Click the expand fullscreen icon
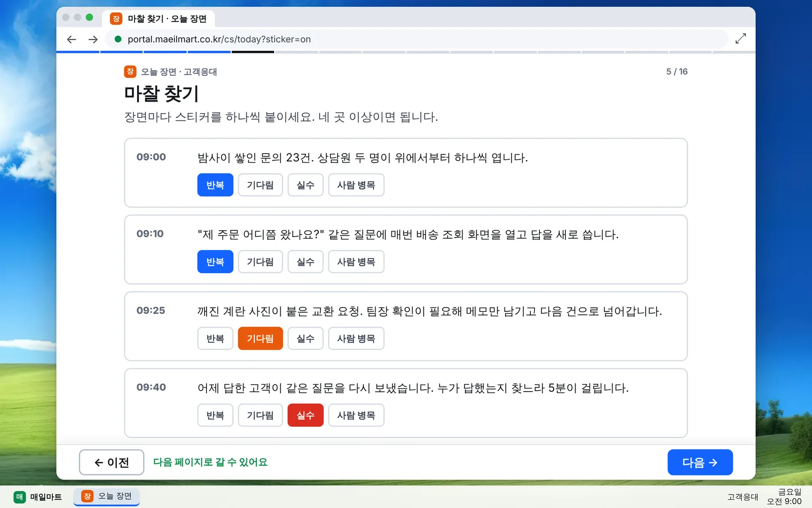Screen dimensions: 812x508 tap(740, 39)
